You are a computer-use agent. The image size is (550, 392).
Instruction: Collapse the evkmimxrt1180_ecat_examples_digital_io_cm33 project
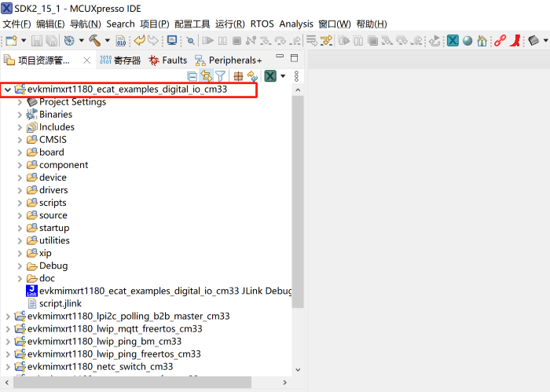(x=8, y=90)
